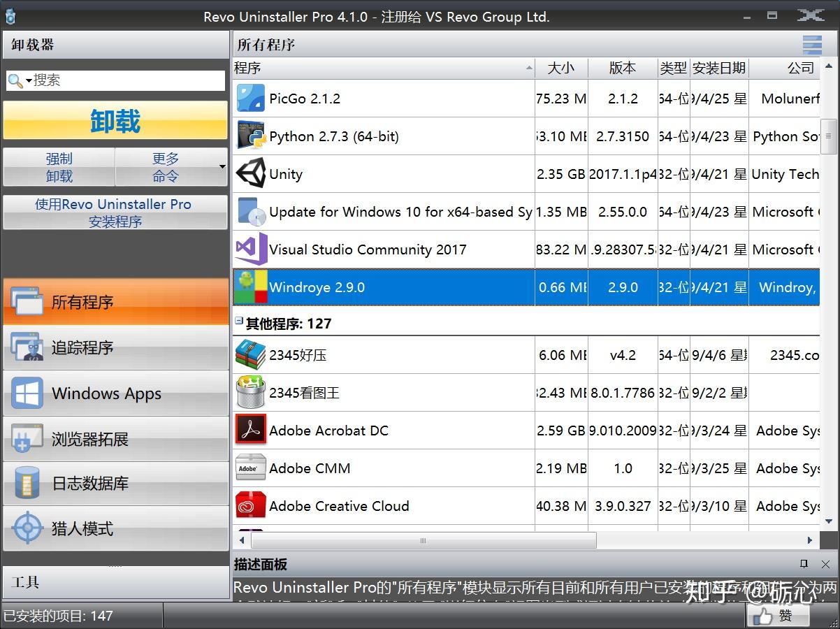
Task: Click the horizontal scrollbar right arrow
Action: pos(810,540)
